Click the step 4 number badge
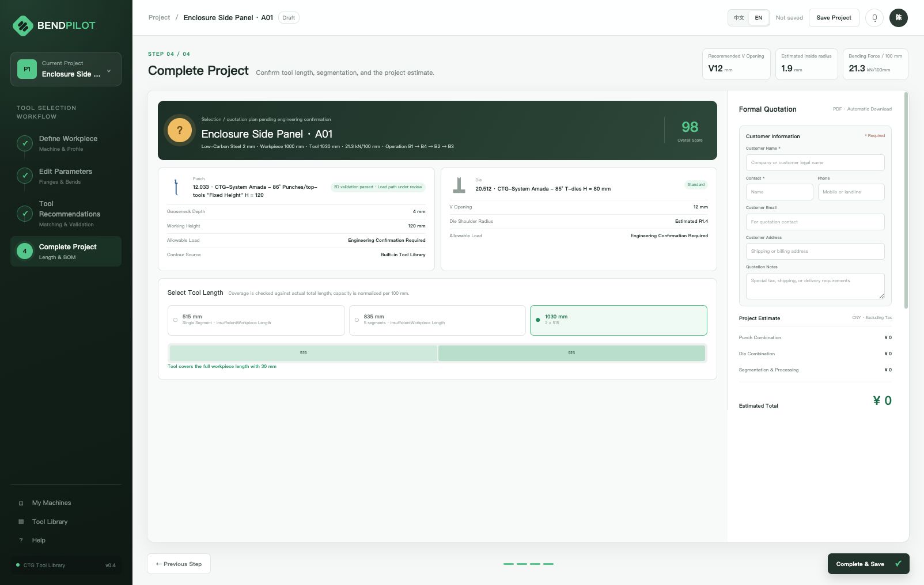Image resolution: width=924 pixels, height=585 pixels. 25,251
